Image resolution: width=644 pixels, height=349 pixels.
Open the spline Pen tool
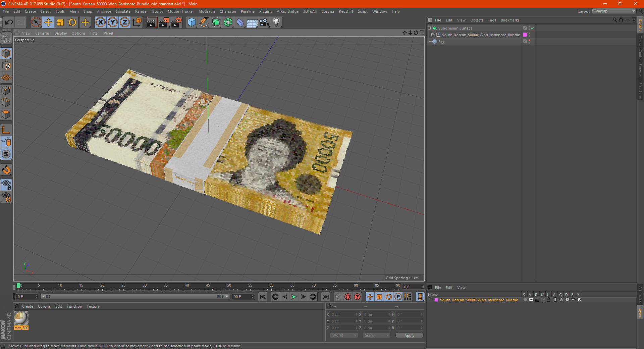[204, 22]
